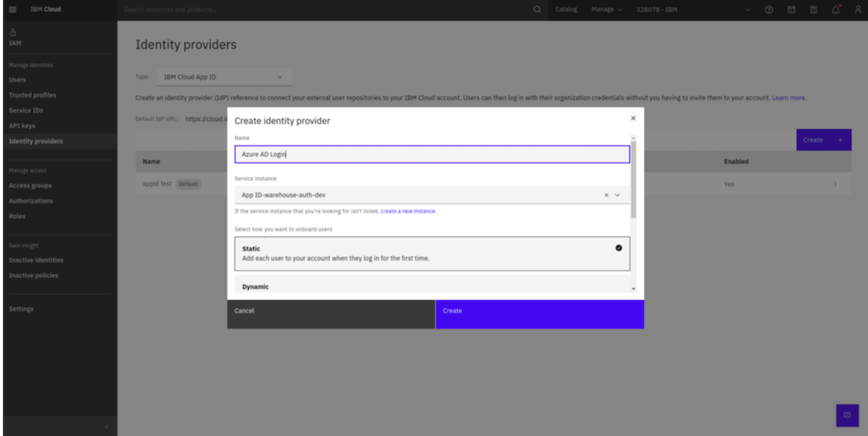Expand the Manage menu
This screenshot has height=436, width=868.
click(x=606, y=9)
